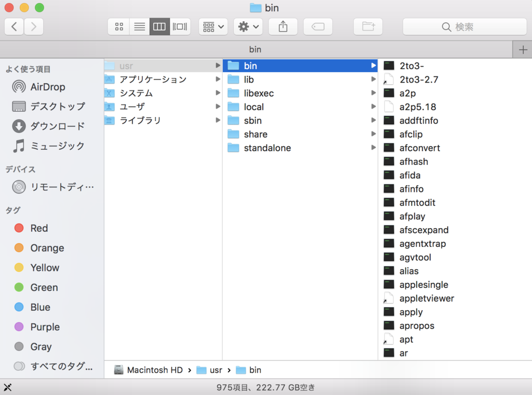Screen dimensions: 532x395
Task: Open the arrange items dropdown
Action: pos(213,27)
